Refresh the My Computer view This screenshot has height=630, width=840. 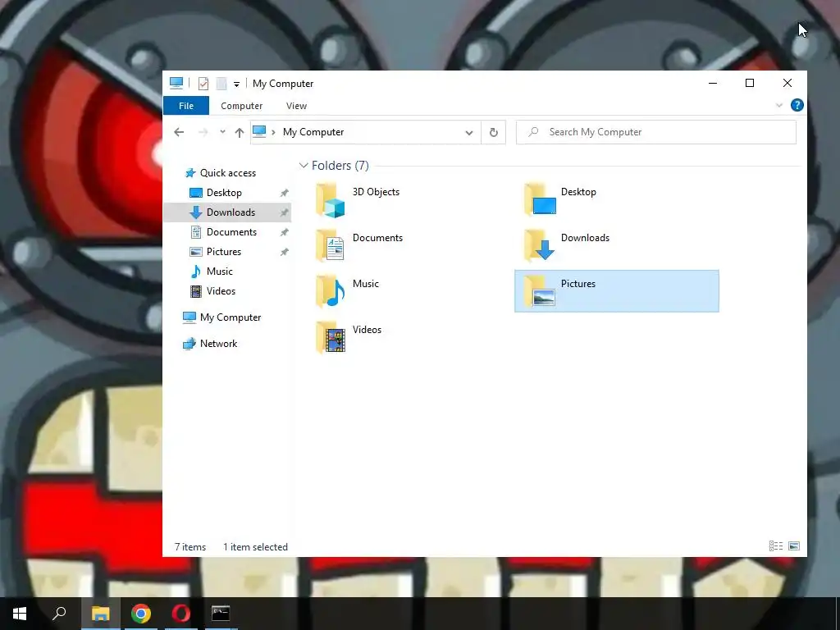click(x=493, y=132)
